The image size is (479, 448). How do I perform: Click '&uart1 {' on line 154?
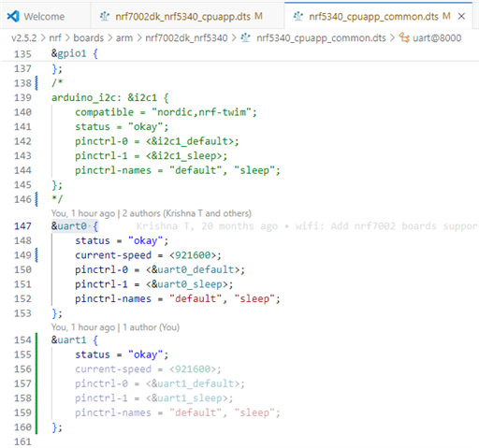(x=75, y=340)
